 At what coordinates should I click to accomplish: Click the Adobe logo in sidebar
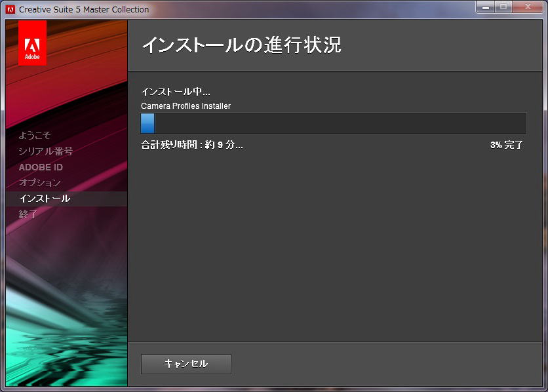32,43
